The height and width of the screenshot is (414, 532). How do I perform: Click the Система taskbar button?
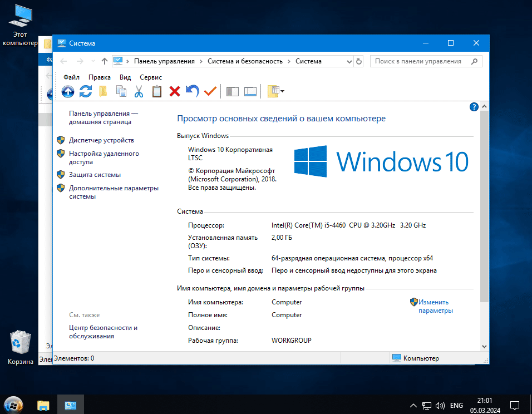(71, 405)
